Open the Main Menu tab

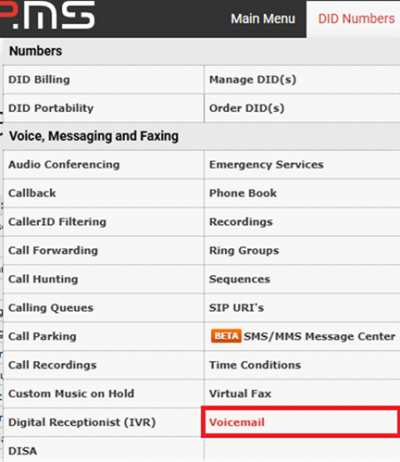pos(263,19)
